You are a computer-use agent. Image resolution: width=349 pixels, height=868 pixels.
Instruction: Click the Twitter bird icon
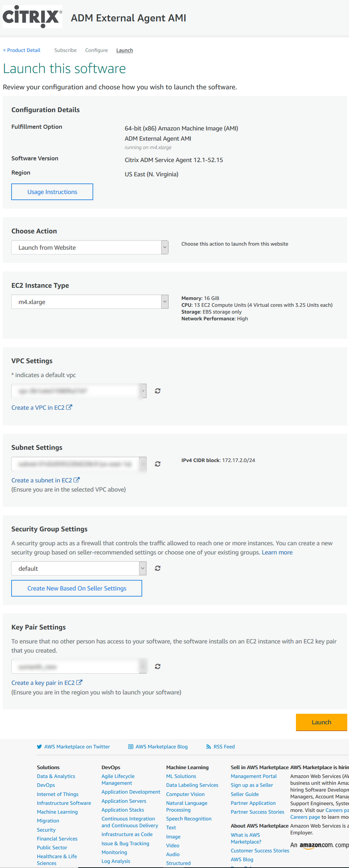tap(39, 747)
